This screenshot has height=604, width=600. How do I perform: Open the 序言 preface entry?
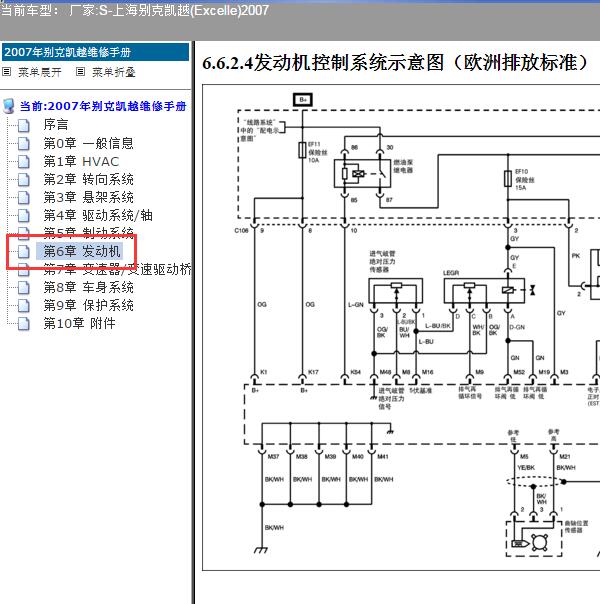pyautogui.click(x=56, y=125)
